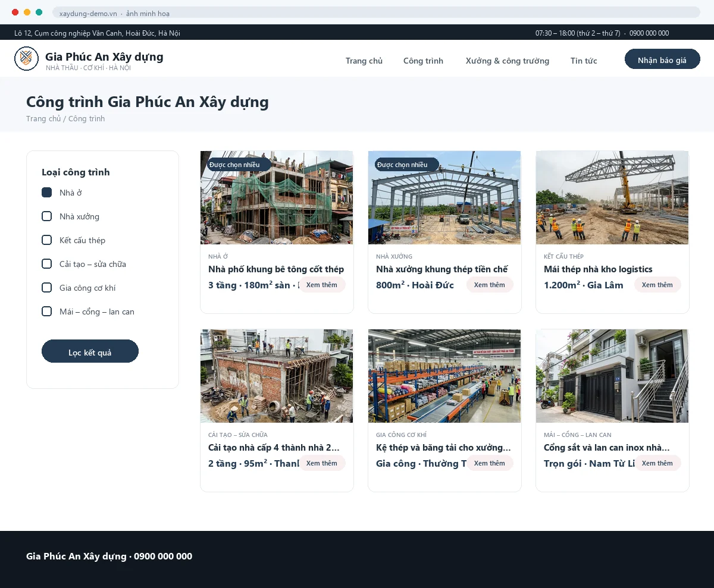This screenshot has height=588, width=714.
Task: Enable the Nhà xưởng filter checkbox
Action: click(47, 216)
